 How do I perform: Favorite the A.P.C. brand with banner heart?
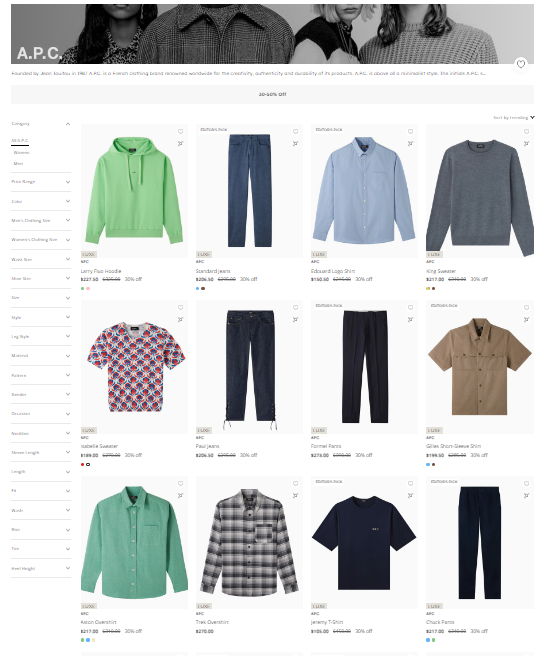(520, 64)
